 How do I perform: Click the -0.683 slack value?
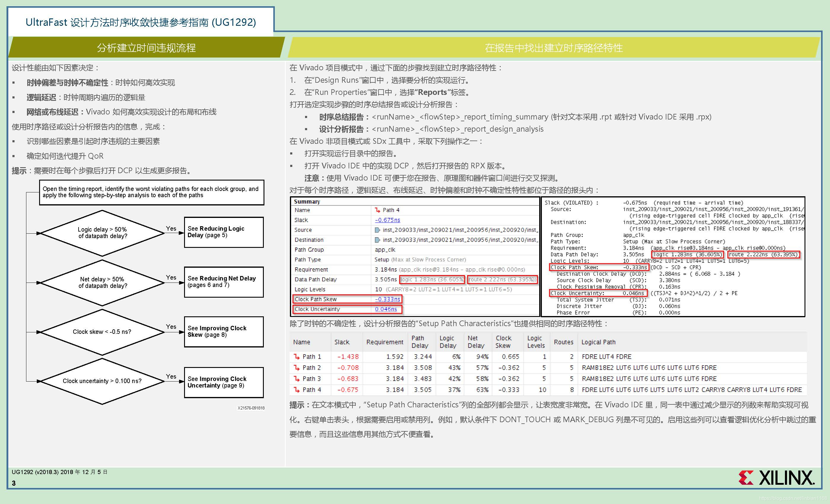348,379
